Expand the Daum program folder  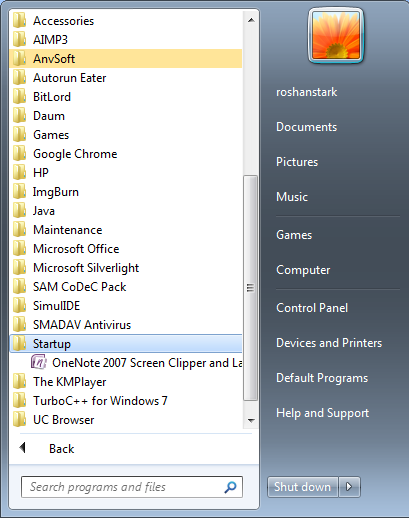pos(126,116)
